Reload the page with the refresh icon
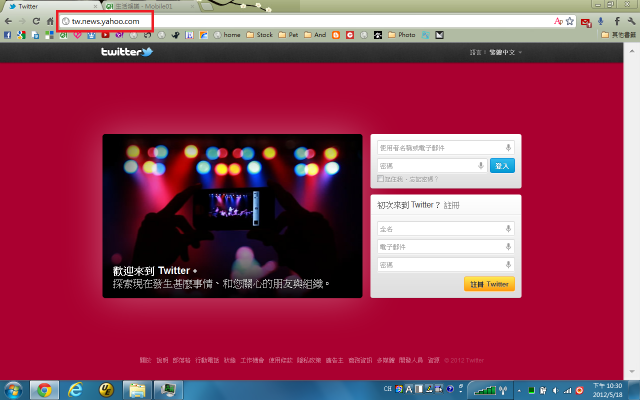The width and height of the screenshot is (640, 400). [36, 21]
